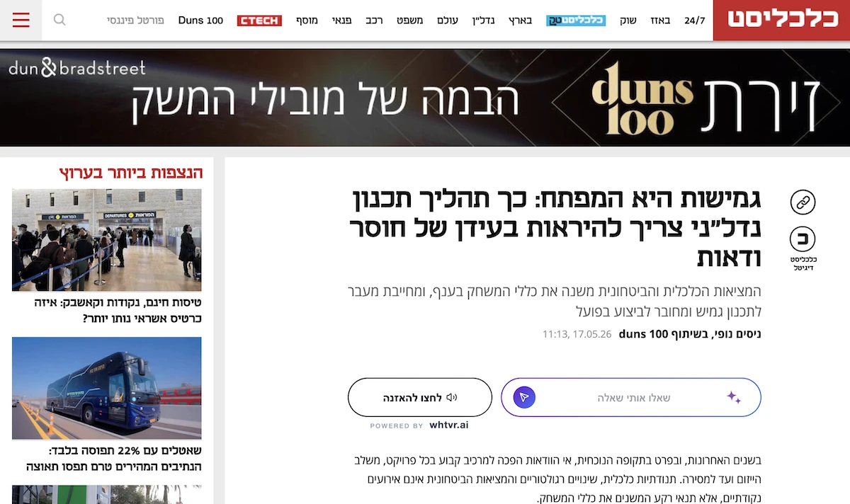
Task: Open the כלכליסט טק logo link
Action: click(576, 21)
